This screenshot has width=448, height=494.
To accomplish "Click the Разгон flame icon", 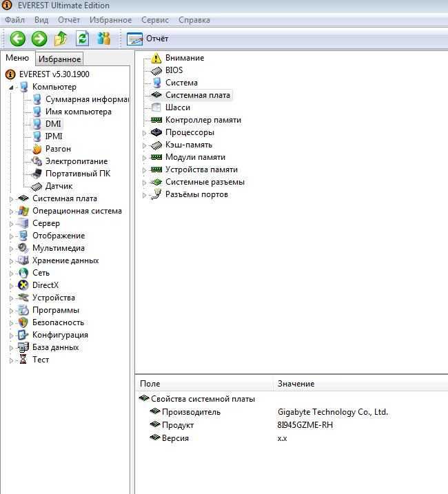I will tap(37, 149).
